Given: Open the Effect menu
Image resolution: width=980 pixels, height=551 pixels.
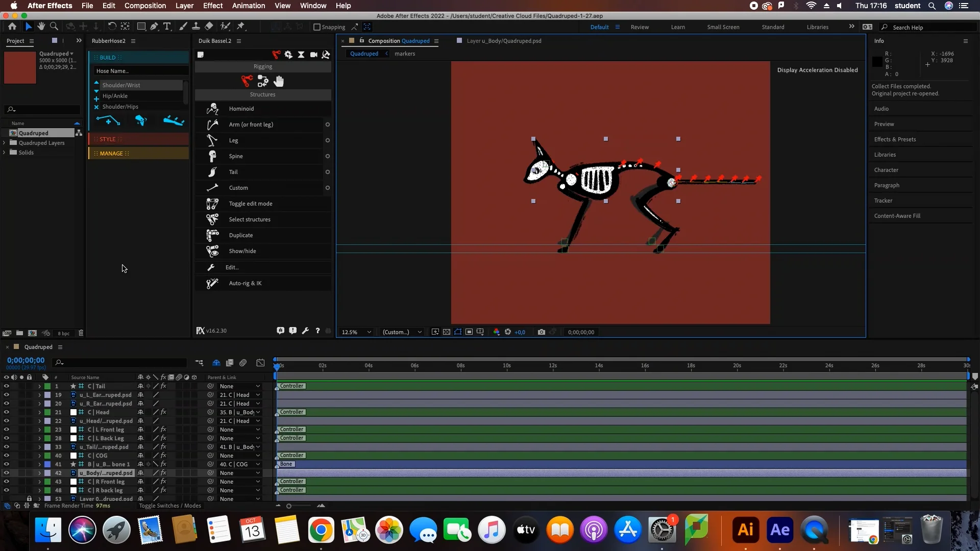Looking at the screenshot, I should 213,6.
